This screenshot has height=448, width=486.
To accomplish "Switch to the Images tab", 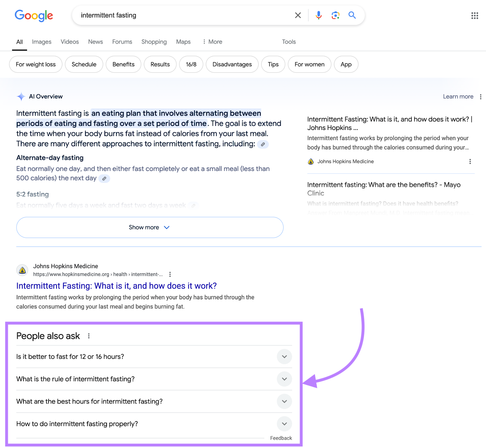I will click(41, 42).
